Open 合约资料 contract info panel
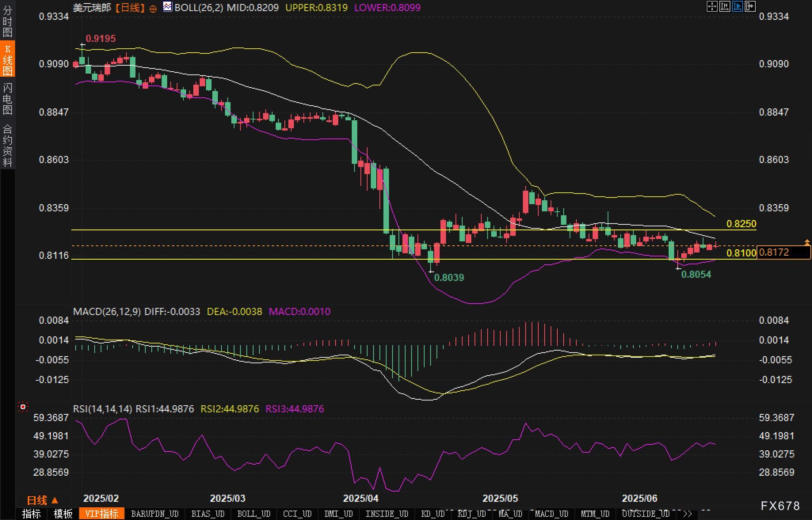The width and height of the screenshot is (812, 520). 7,145
